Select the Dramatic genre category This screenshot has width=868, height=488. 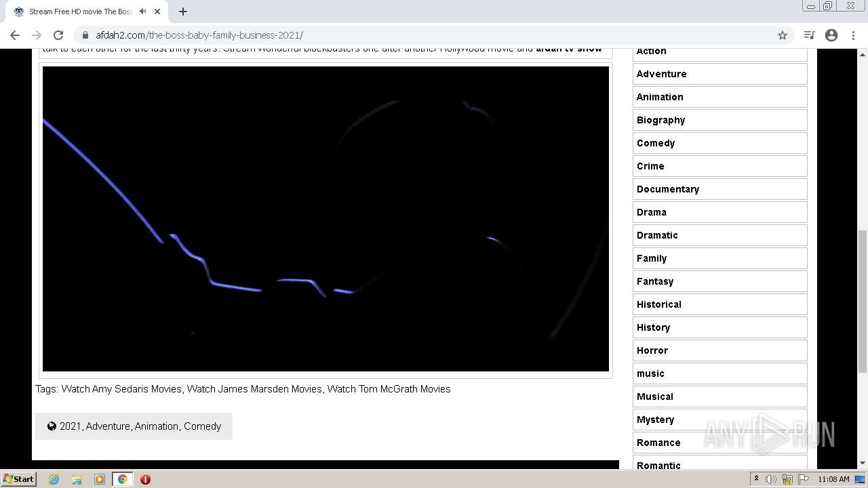pos(720,235)
